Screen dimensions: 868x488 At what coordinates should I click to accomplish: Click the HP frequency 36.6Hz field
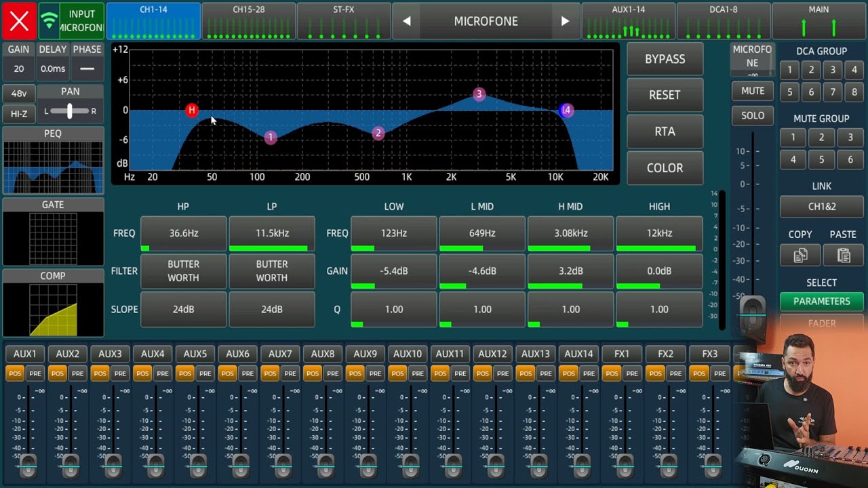(184, 233)
